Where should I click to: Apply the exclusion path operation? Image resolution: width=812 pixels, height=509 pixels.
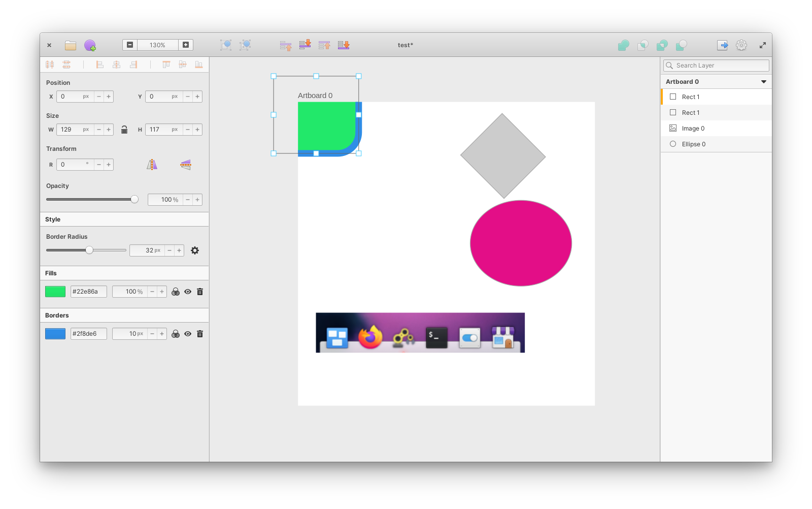[x=662, y=45]
